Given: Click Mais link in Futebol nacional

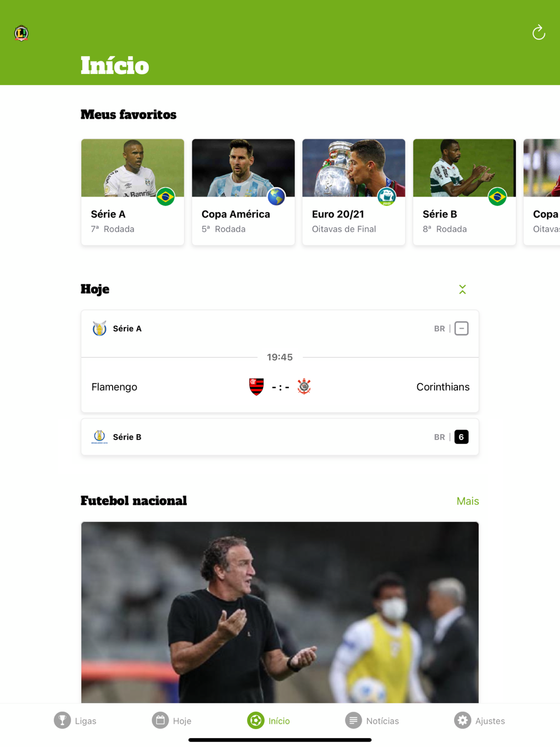Looking at the screenshot, I should (468, 501).
